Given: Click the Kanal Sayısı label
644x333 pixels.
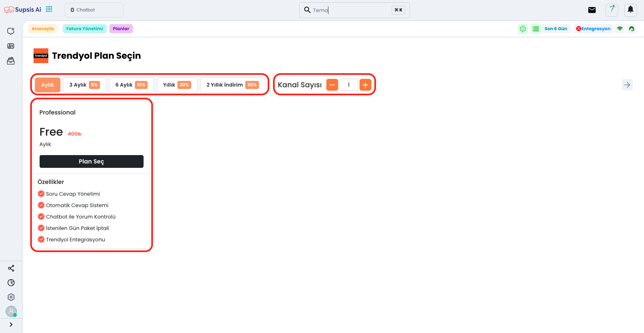Looking at the screenshot, I should click(x=300, y=85).
